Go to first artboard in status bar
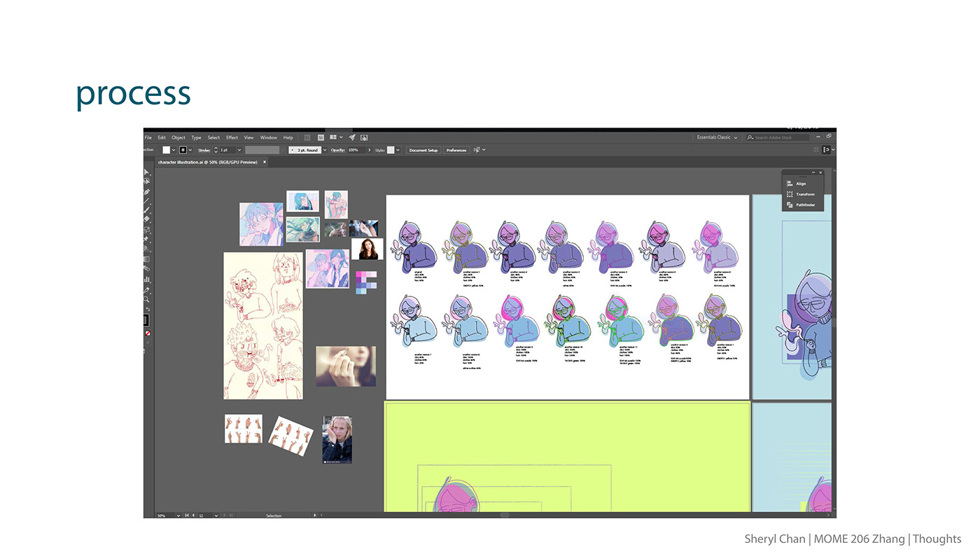This screenshot has height=552, width=980. [187, 516]
